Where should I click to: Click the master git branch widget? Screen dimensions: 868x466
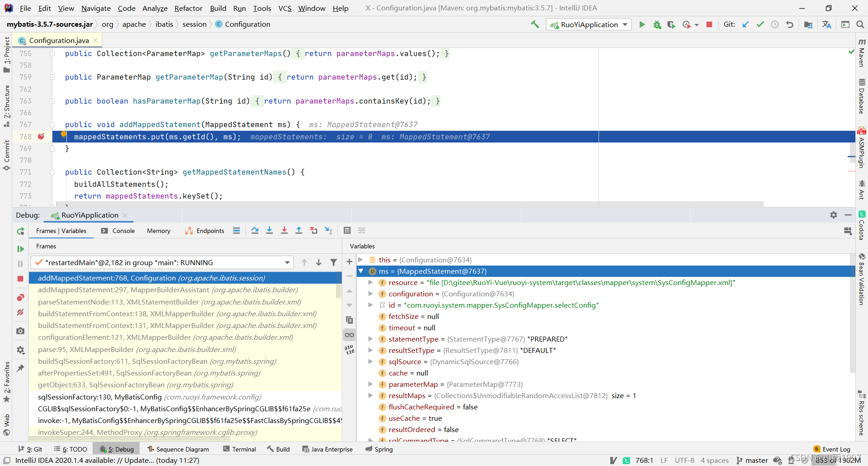[752, 460]
